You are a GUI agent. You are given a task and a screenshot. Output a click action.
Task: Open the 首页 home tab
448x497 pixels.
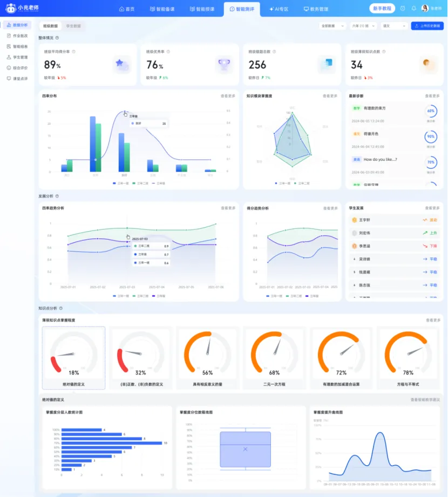[127, 9]
